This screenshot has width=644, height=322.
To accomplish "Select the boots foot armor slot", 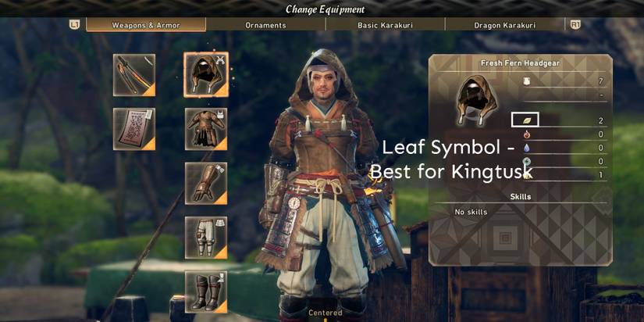I will click(x=206, y=292).
